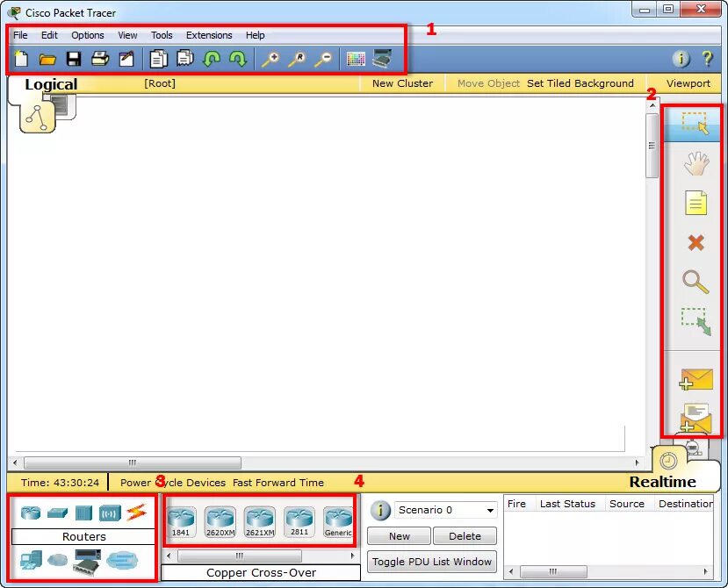Click the Undo green arrow icon
This screenshot has width=728, height=588.
212,59
